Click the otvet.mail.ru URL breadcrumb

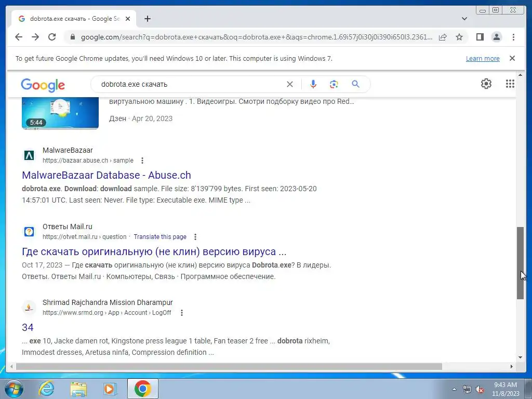coord(85,237)
